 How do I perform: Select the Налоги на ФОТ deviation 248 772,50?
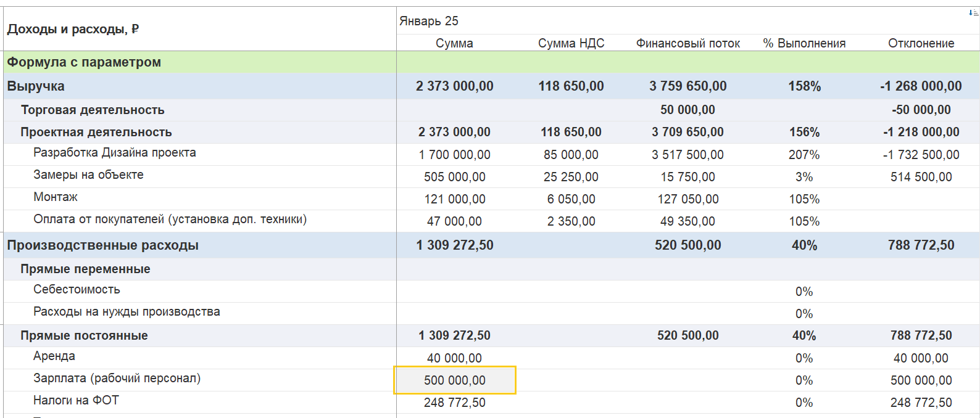coord(921,403)
